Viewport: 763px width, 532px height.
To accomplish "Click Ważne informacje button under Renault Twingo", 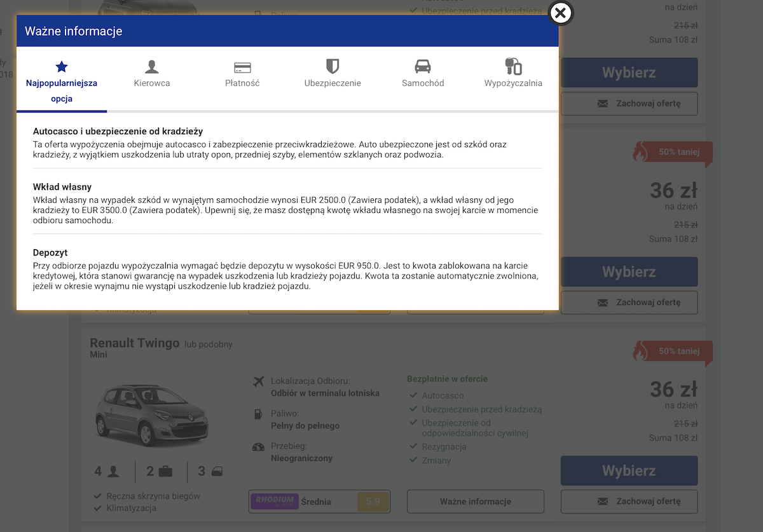I will coord(476,501).
